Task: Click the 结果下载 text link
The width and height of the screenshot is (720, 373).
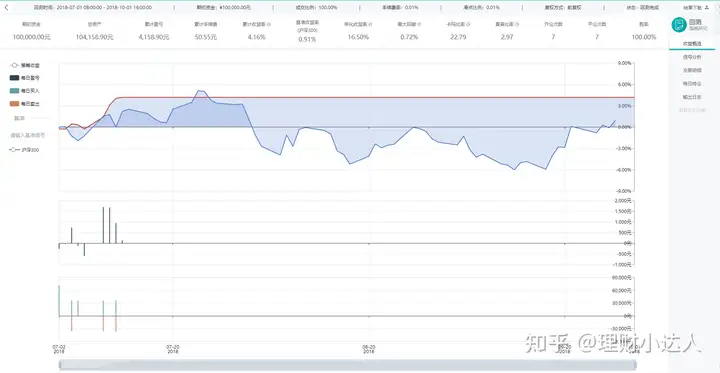Action: [692, 7]
